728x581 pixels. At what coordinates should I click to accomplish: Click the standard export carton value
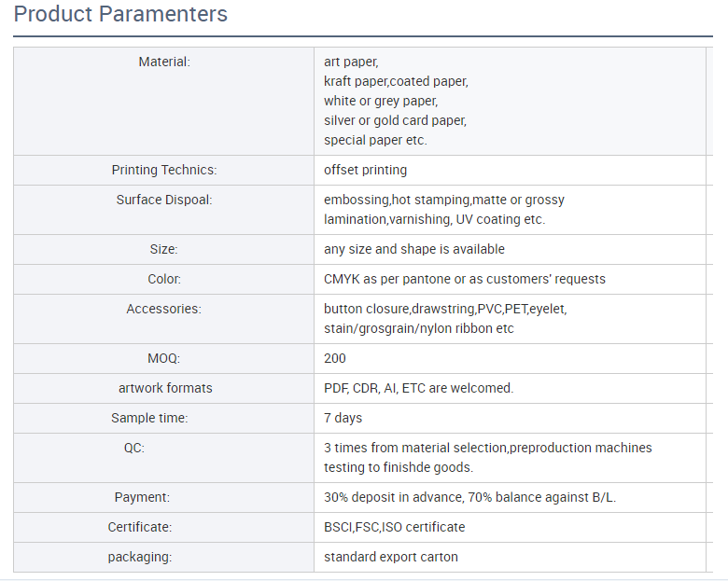(391, 557)
